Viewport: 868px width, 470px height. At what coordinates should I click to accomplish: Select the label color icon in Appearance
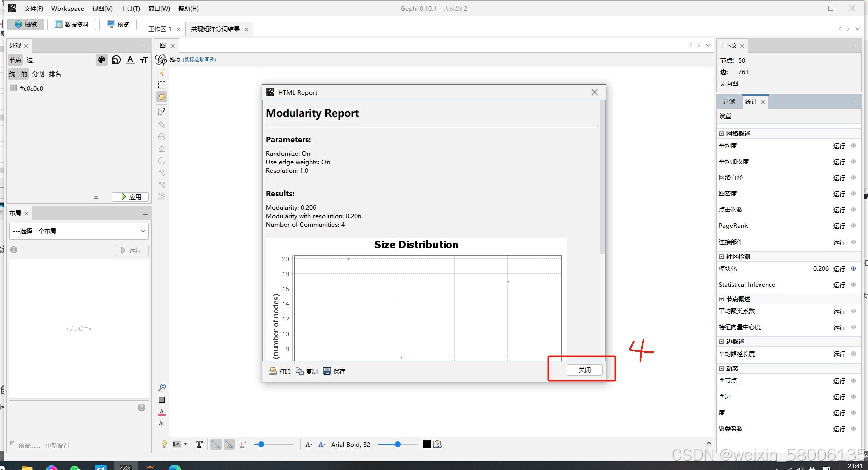click(x=130, y=60)
